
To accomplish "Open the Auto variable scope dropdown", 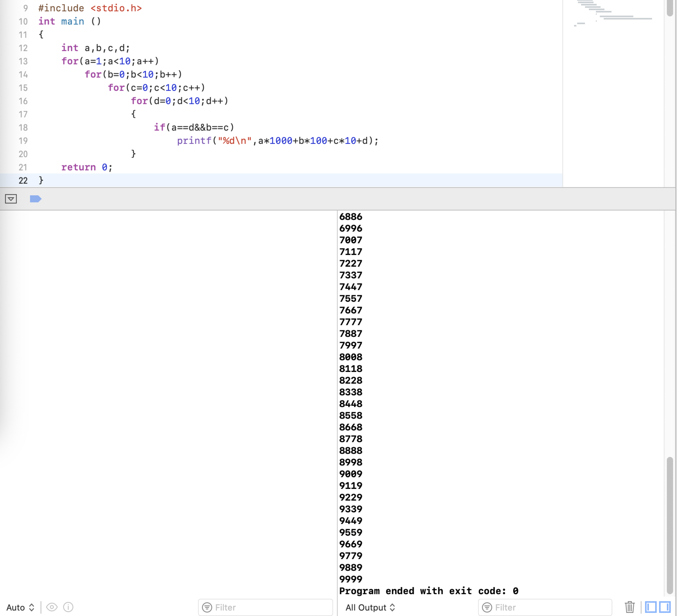I will coord(20,608).
